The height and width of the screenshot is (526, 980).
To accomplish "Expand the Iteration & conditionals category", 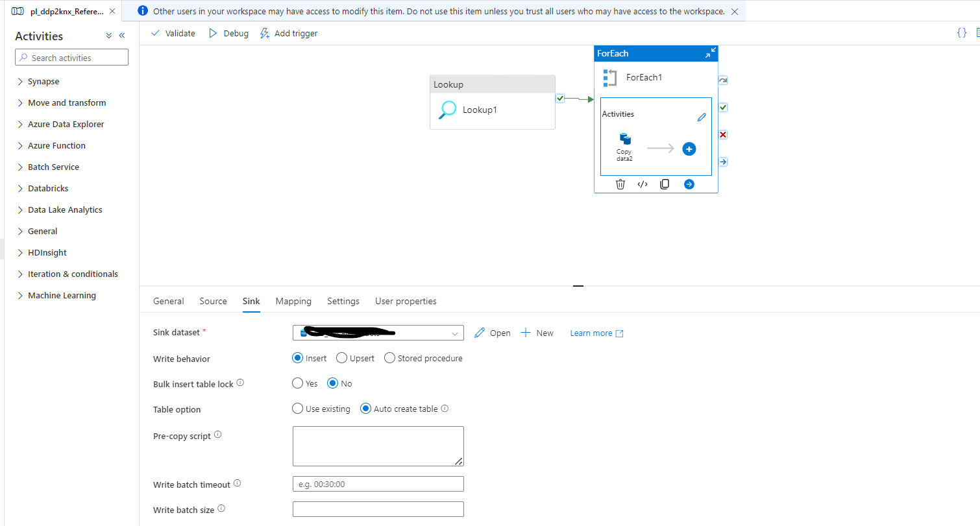I will [x=73, y=274].
